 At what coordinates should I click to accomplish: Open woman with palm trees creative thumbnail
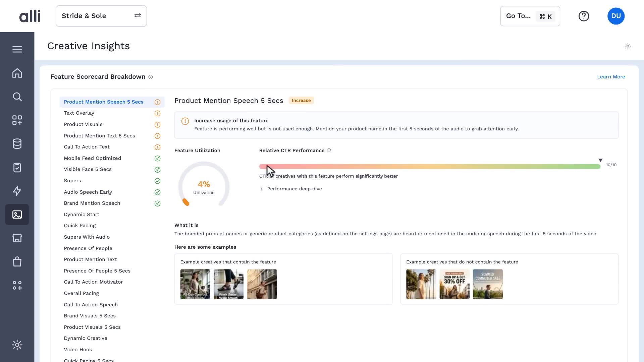tap(421, 284)
